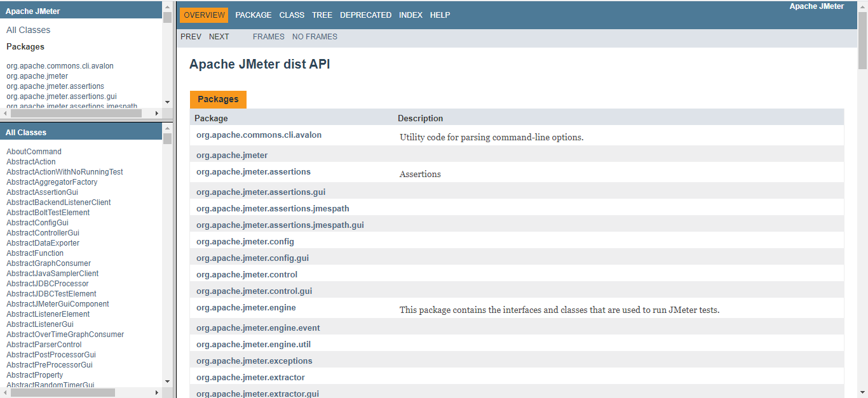868x398 pixels.
Task: Open org.apache.jmeter.control.gui package link
Action: 254,291
